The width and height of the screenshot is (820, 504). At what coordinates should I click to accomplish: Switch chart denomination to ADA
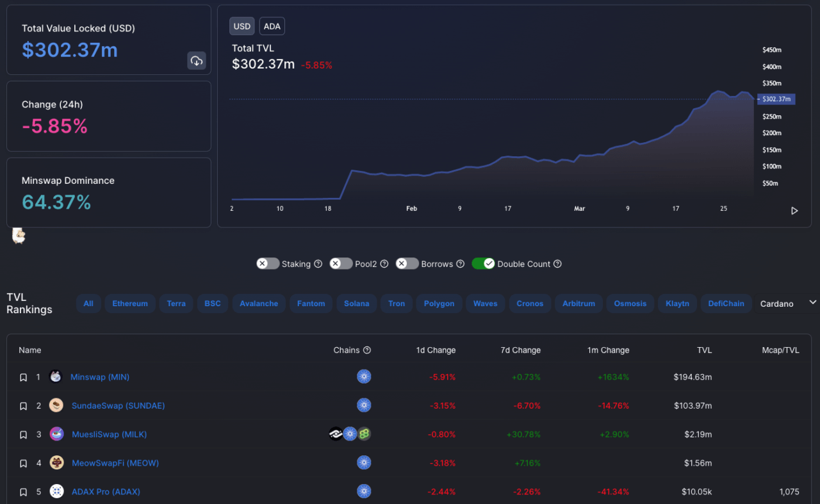pyautogui.click(x=272, y=26)
